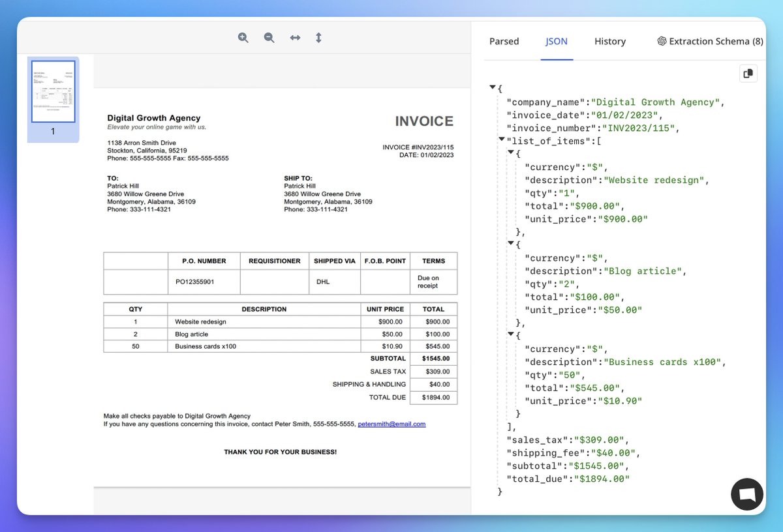Collapse the Blog article item object
The image size is (783, 532).
point(511,243)
